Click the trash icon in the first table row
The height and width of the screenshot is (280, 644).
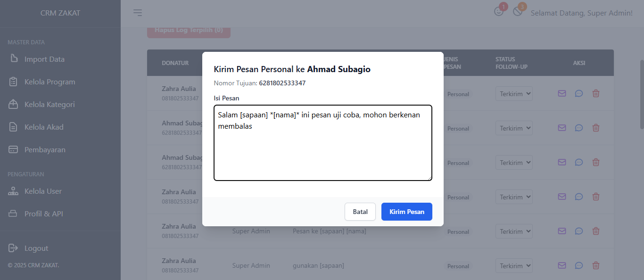click(596, 93)
